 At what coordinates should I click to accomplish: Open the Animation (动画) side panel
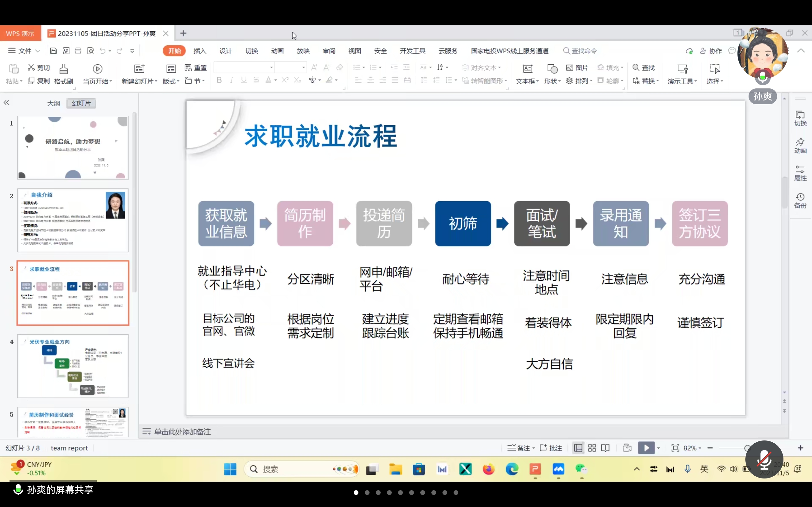[x=800, y=145]
